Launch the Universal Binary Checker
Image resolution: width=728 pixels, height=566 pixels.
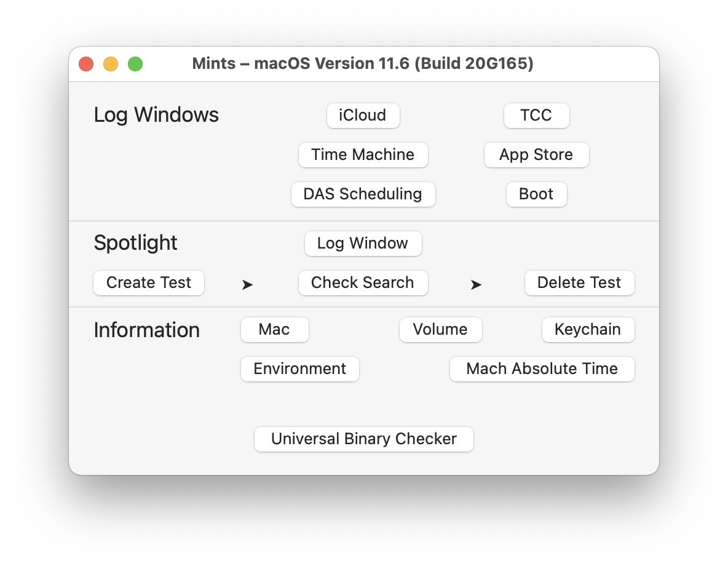coord(363,439)
